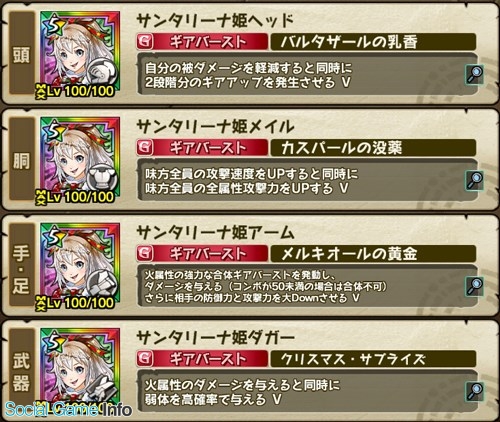Click the G gear icon beside メルキオールの黄金
The height and width of the screenshot is (422, 500).
[x=145, y=253]
